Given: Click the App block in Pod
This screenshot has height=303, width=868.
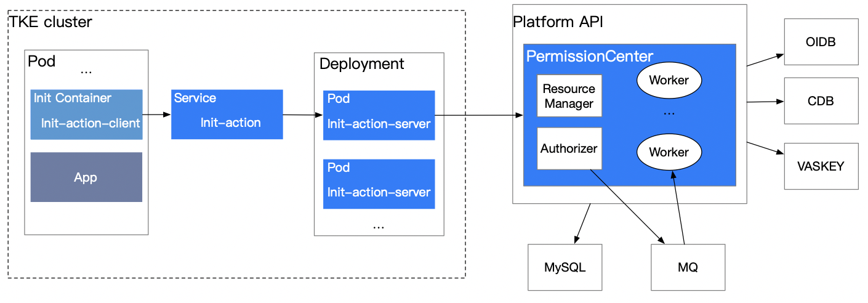Looking at the screenshot, I should pyautogui.click(x=86, y=177).
